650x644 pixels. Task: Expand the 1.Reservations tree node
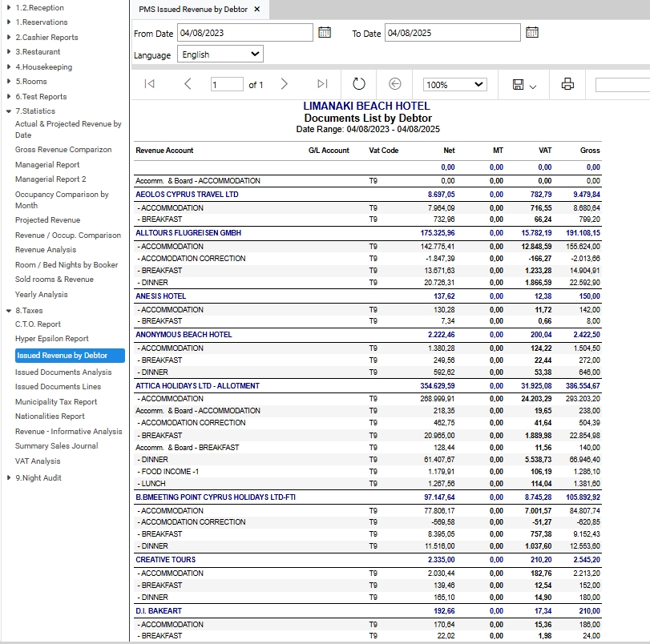[x=9, y=22]
